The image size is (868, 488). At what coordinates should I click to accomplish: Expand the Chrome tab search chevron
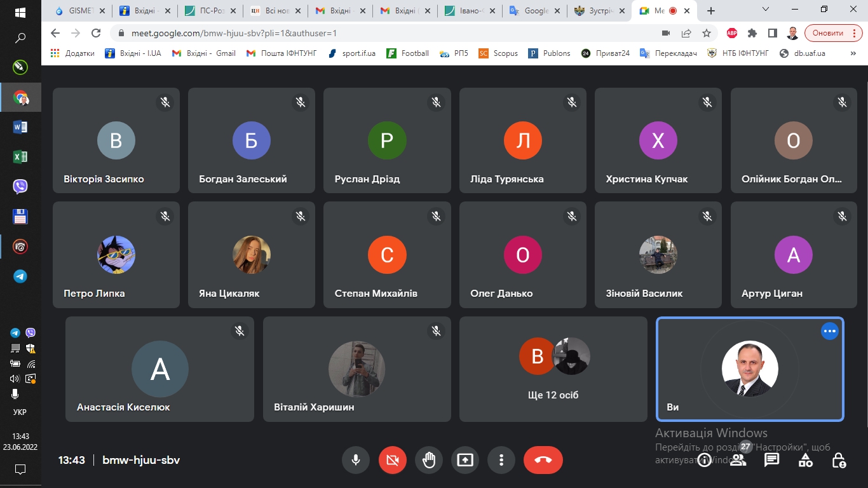[x=766, y=10]
